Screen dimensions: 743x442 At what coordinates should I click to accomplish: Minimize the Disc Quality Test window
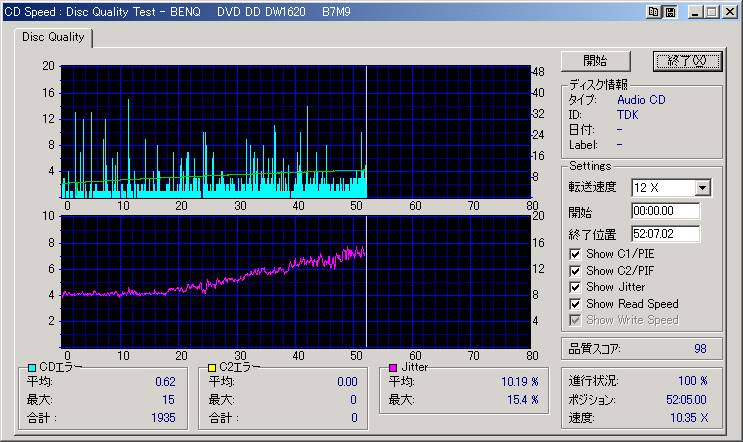tap(693, 12)
